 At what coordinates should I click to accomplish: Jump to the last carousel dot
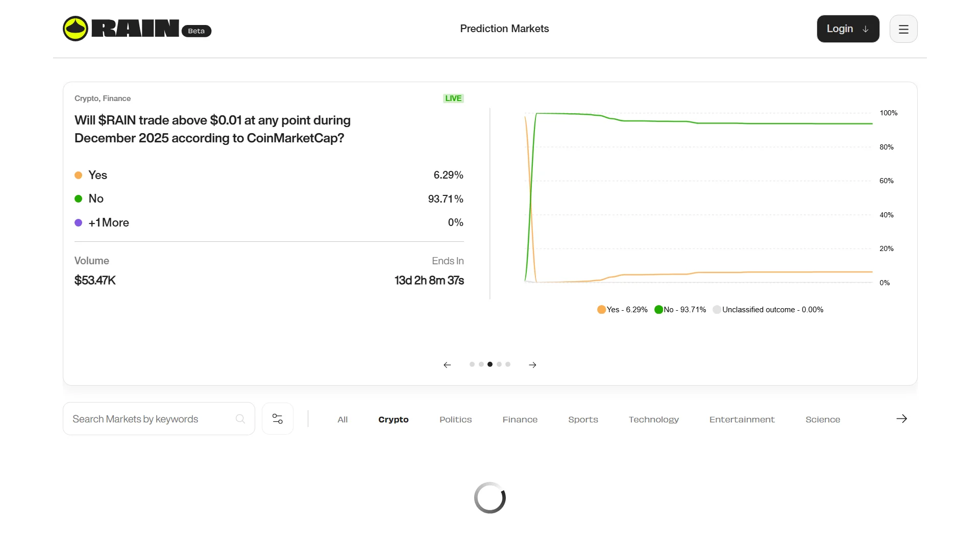(508, 364)
